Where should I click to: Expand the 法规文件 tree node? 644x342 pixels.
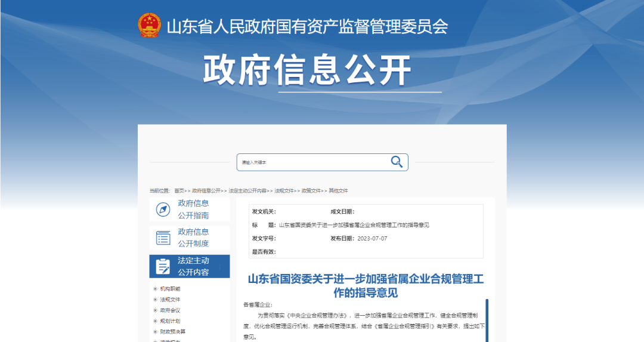click(x=155, y=300)
